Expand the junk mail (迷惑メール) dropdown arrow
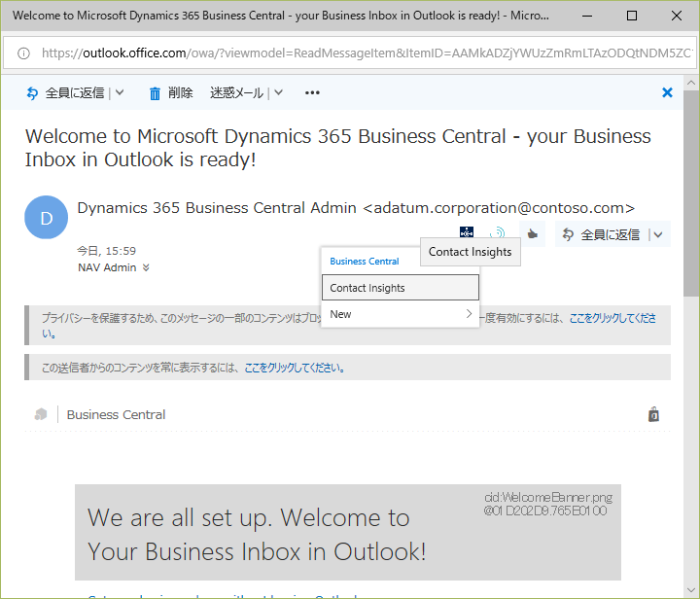The height and width of the screenshot is (599, 700). 279,92
